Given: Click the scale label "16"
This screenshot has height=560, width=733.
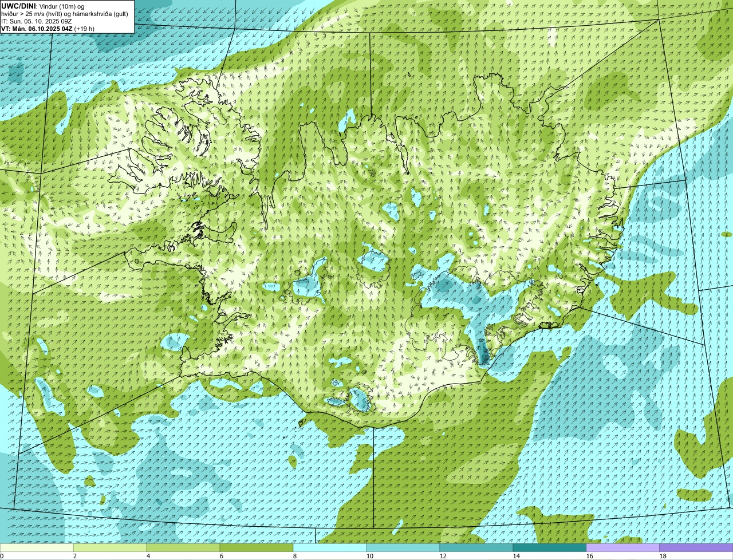Looking at the screenshot, I should click(590, 556).
